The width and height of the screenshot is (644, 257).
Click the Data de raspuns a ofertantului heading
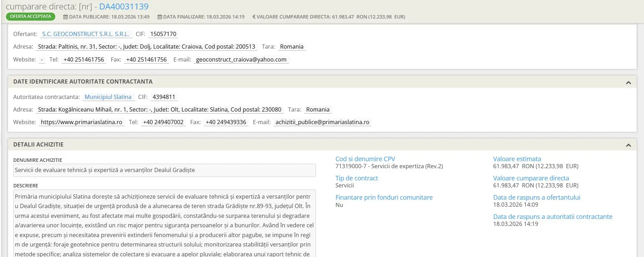point(537,197)
